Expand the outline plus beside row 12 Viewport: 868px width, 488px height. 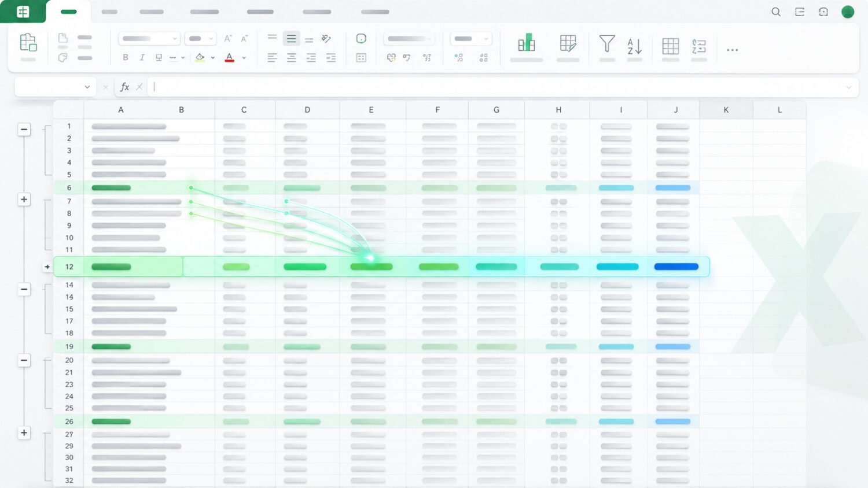tap(47, 267)
